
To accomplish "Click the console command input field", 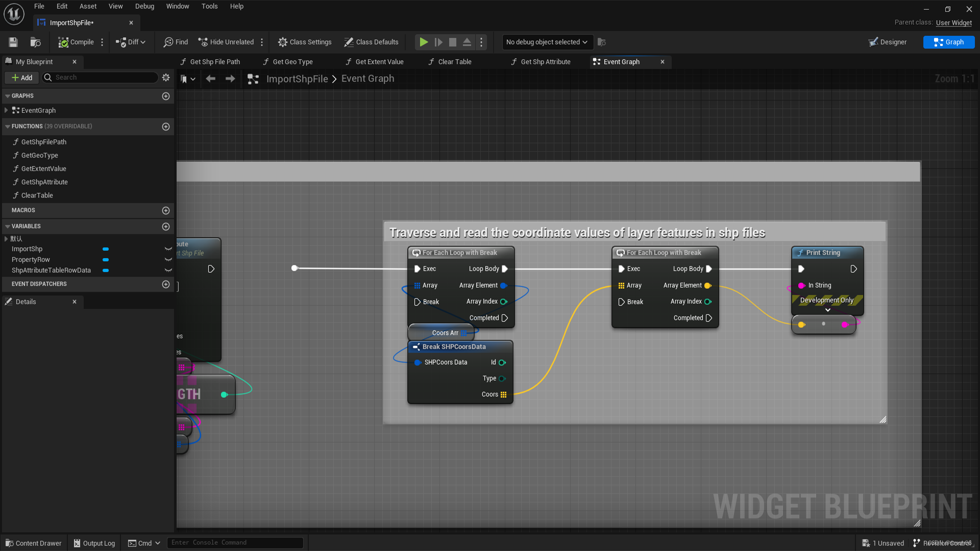I will coord(235,543).
